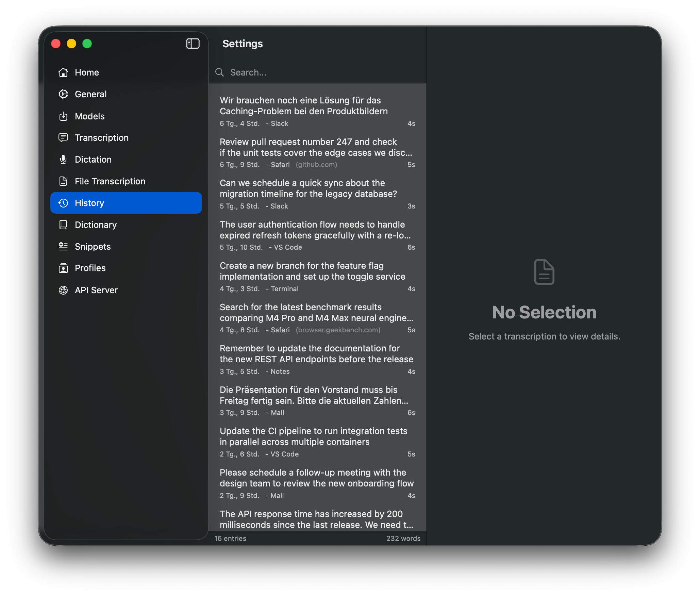Image resolution: width=700 pixels, height=596 pixels.
Task: Open the File Transcription document icon
Action: 64,181
